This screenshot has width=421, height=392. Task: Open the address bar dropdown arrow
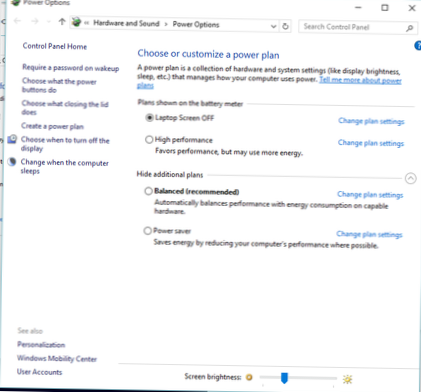273,26
